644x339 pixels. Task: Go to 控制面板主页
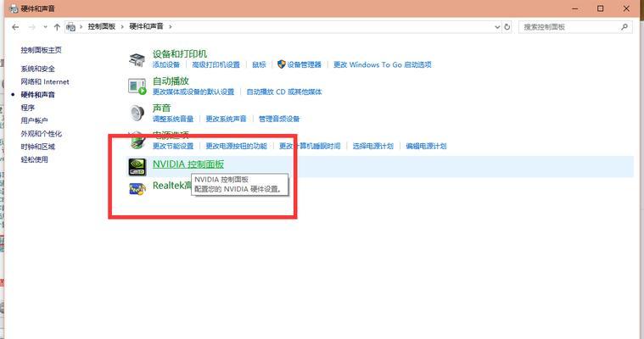pos(41,50)
